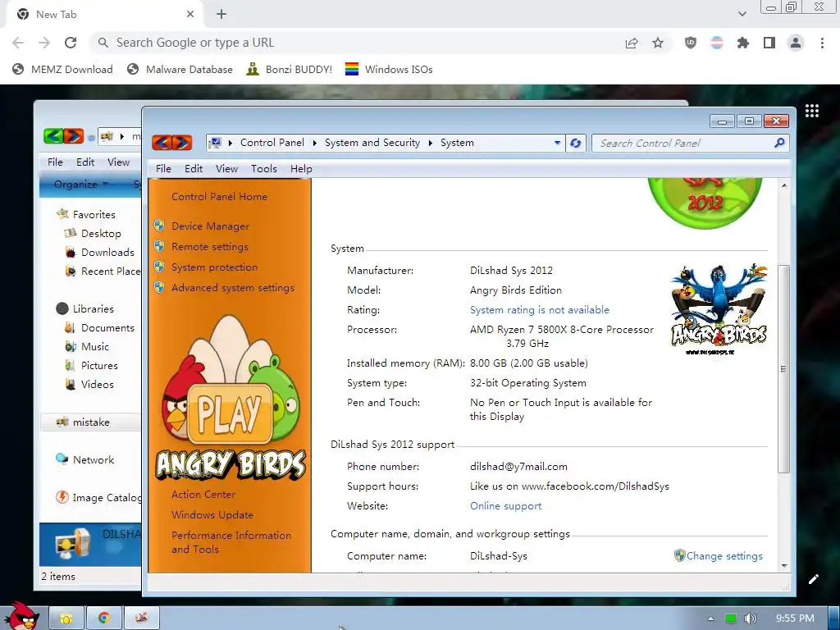Click the MEMZ Download bookmark

[62, 69]
